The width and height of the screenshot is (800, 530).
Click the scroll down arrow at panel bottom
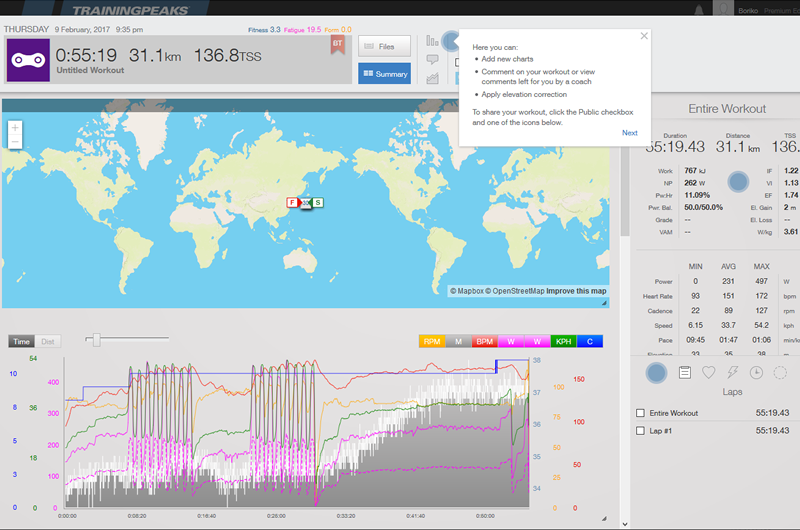click(625, 524)
